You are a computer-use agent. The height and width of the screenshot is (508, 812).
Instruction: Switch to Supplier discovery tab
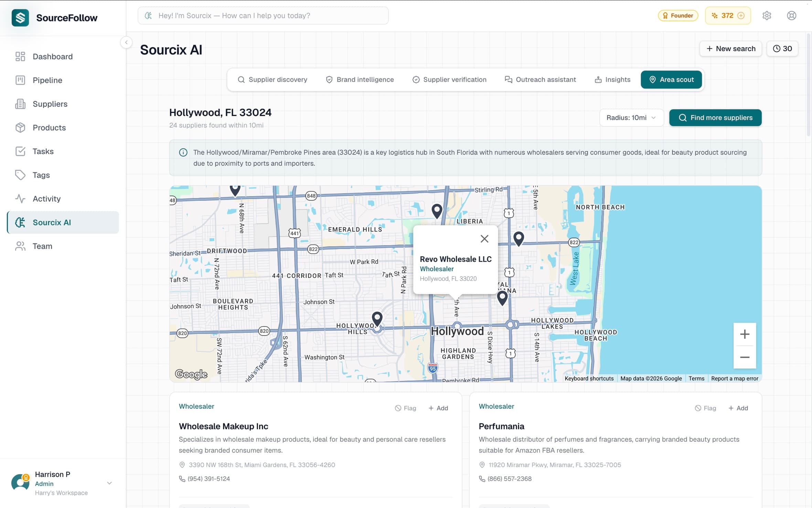(273, 80)
